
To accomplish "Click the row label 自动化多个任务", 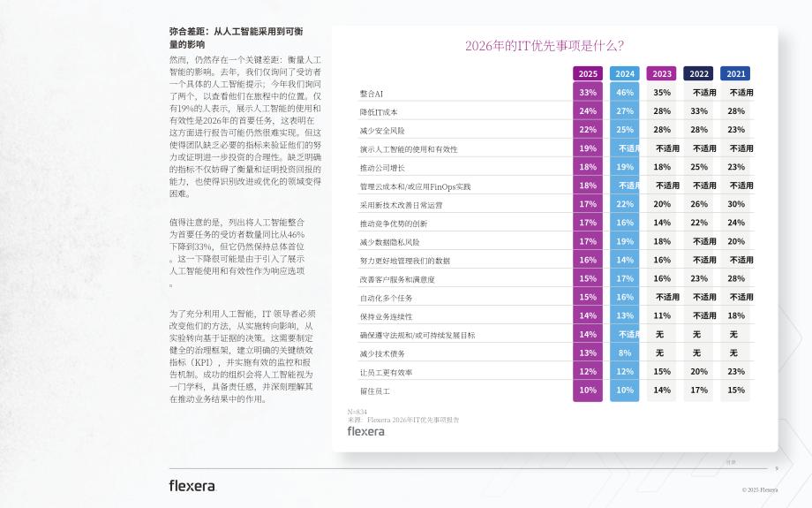I will click(387, 298).
